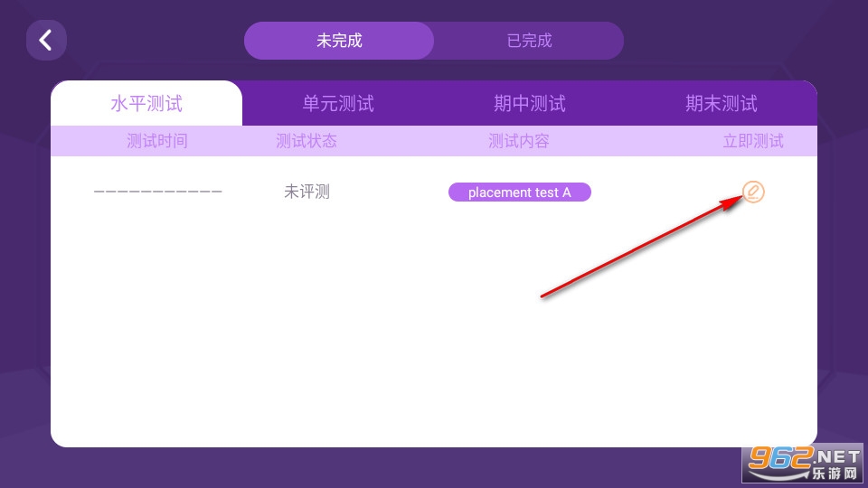Click the 测试状态 column header
The height and width of the screenshot is (488, 868).
pos(307,141)
